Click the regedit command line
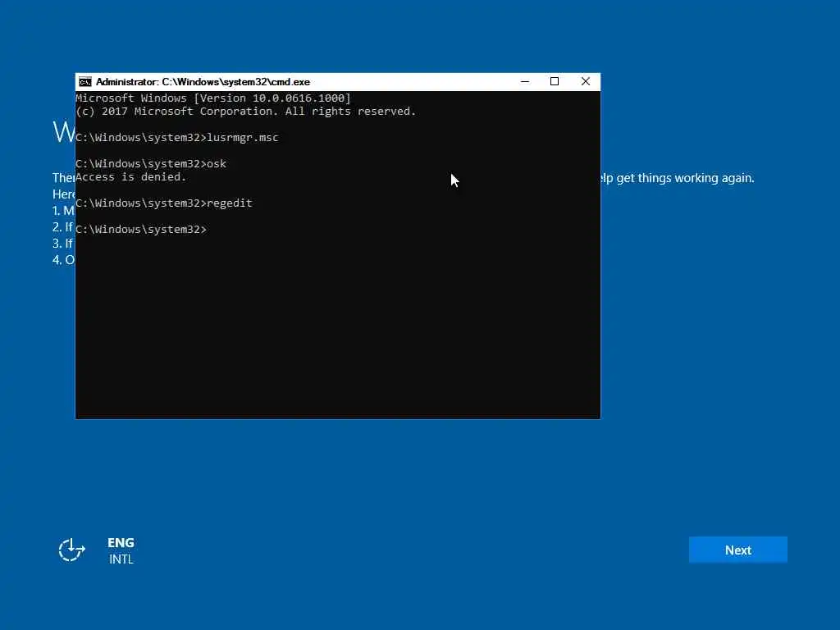 pos(164,203)
